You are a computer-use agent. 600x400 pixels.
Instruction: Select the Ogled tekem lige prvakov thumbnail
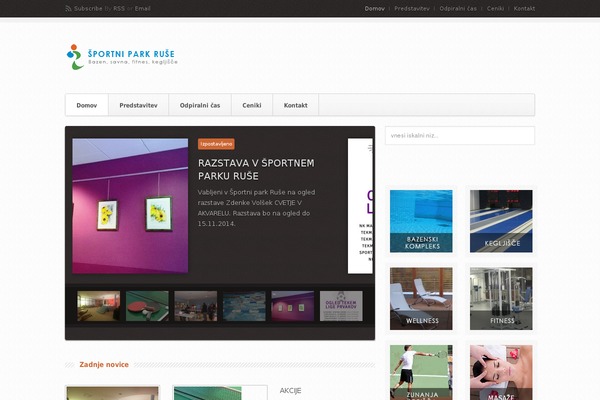(x=341, y=306)
